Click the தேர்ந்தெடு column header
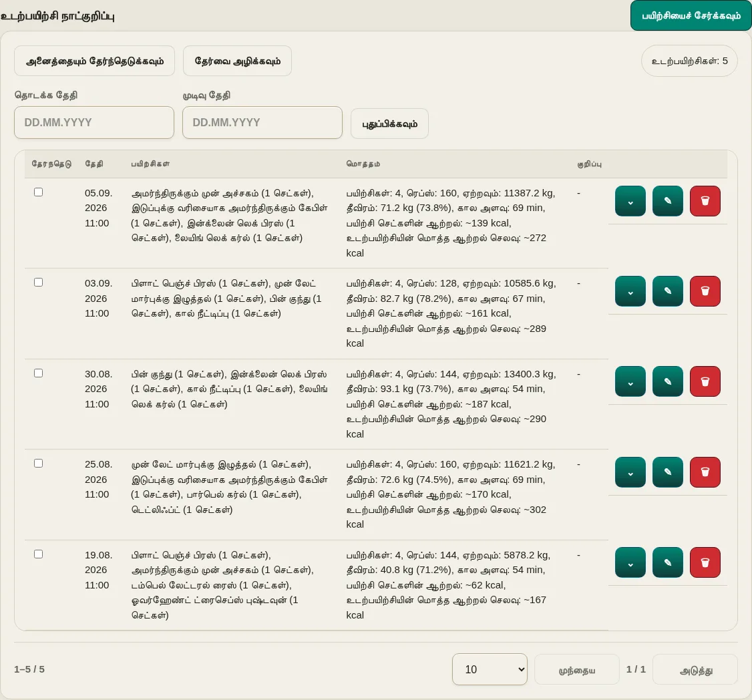Viewport: 752px width, 700px height. point(51,164)
